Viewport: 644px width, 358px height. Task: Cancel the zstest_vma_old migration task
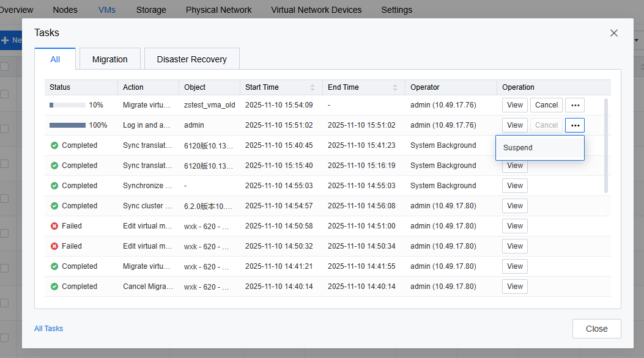pyautogui.click(x=546, y=105)
